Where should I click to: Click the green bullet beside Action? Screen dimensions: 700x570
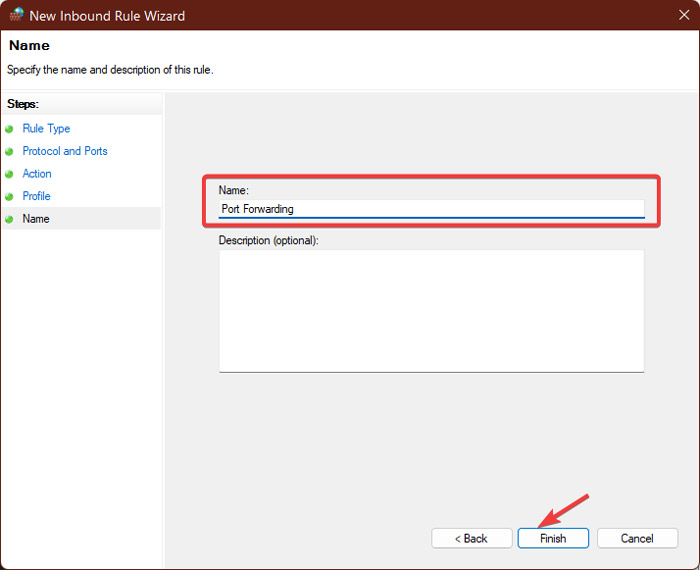[x=10, y=174]
